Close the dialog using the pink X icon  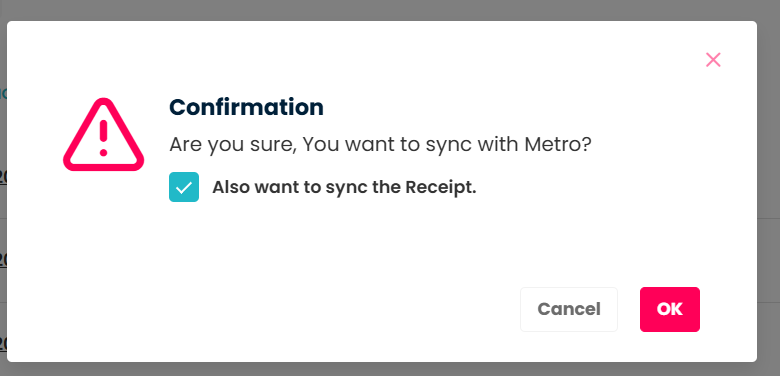tap(713, 60)
